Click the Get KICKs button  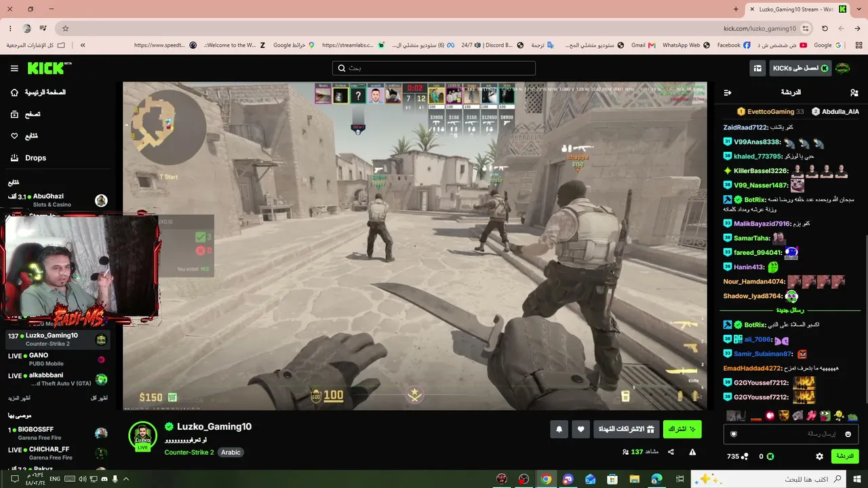[x=800, y=68]
